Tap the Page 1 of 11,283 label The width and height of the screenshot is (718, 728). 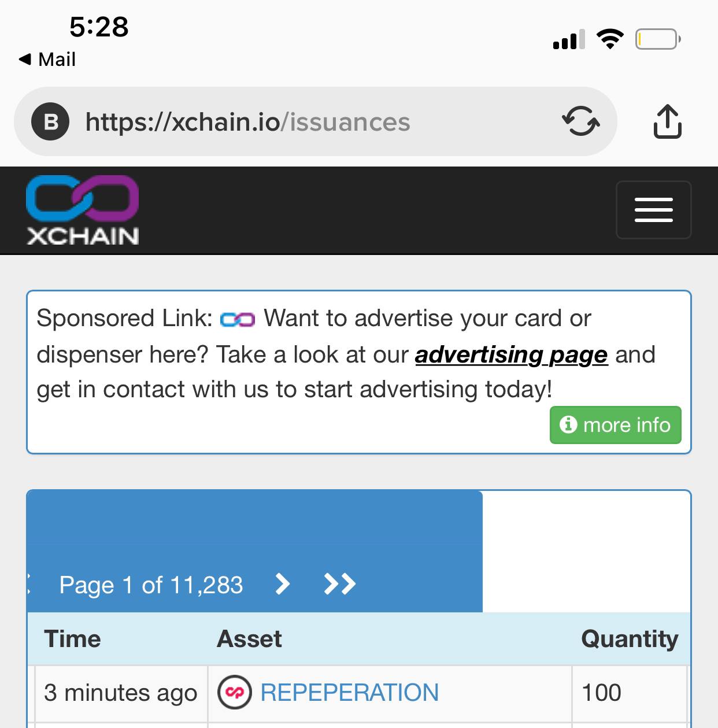151,585
